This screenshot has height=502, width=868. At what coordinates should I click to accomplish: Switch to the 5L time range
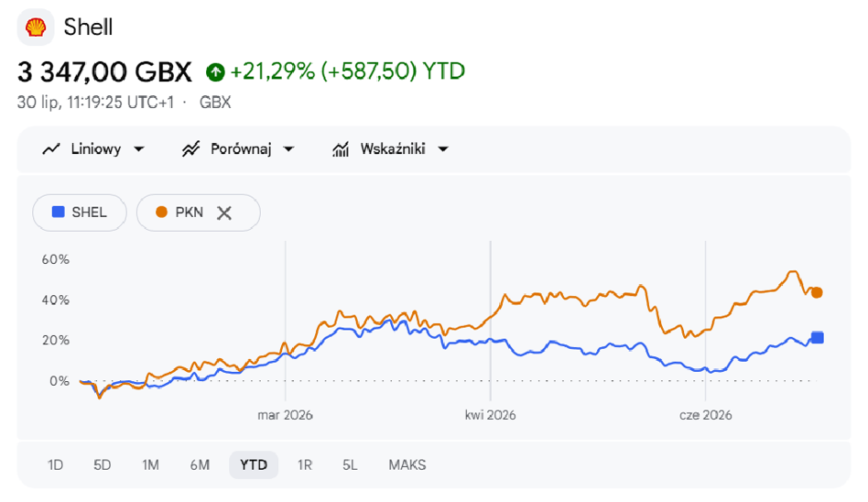(x=350, y=464)
